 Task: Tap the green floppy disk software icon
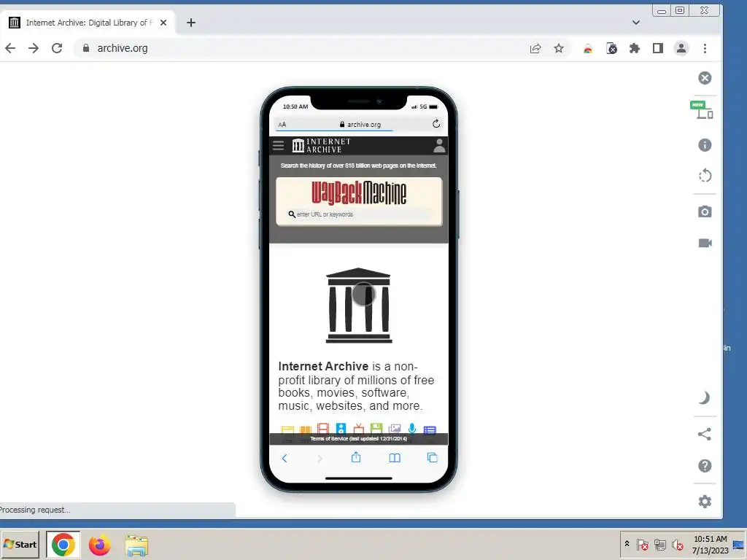pyautogui.click(x=376, y=429)
